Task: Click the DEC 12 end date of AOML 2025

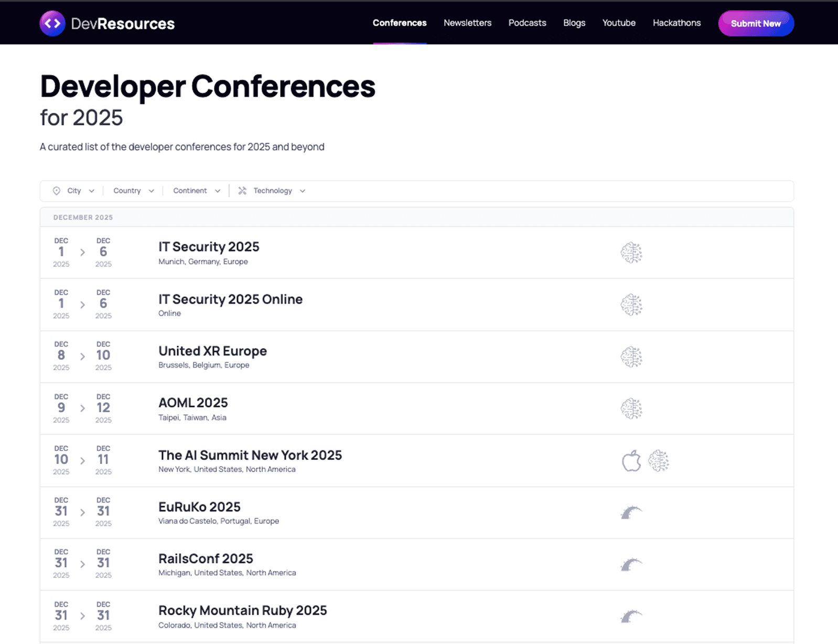Action: coord(103,408)
